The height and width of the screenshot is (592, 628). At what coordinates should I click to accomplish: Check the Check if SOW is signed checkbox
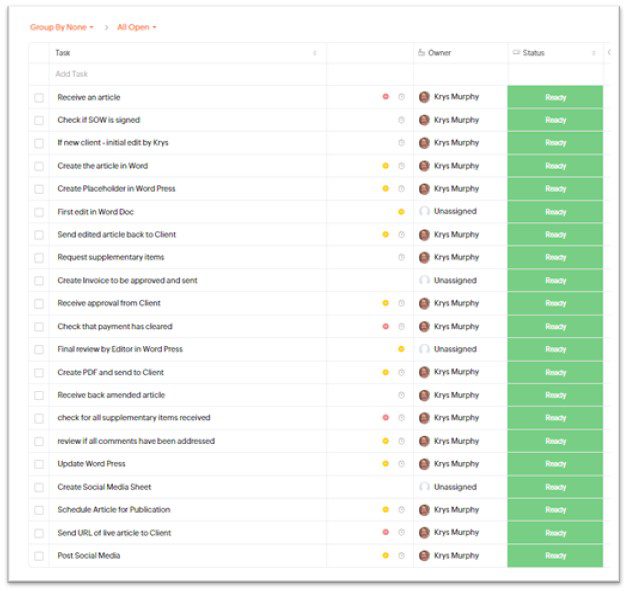click(x=39, y=121)
